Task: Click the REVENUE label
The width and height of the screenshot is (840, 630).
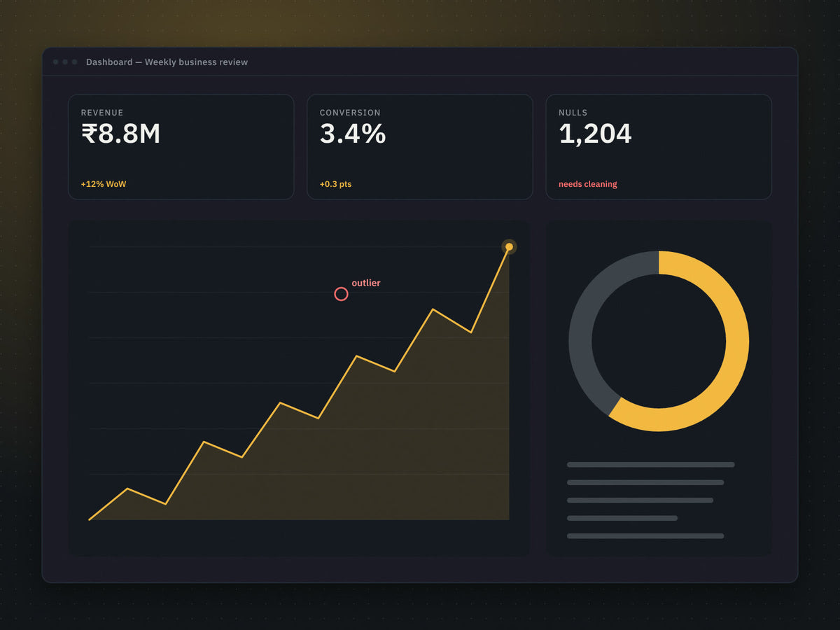Action: pyautogui.click(x=102, y=113)
